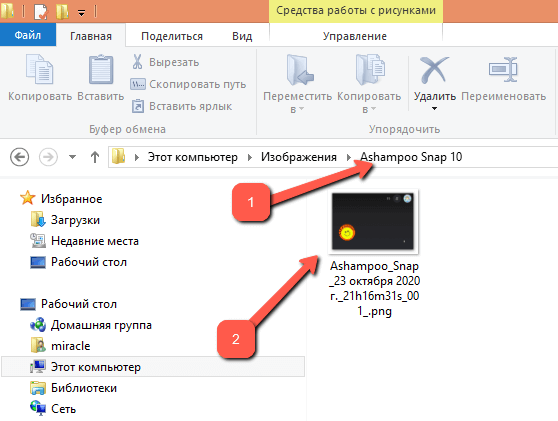
Task: Switch to the Поделиться ribbon tab
Action: coord(172,36)
